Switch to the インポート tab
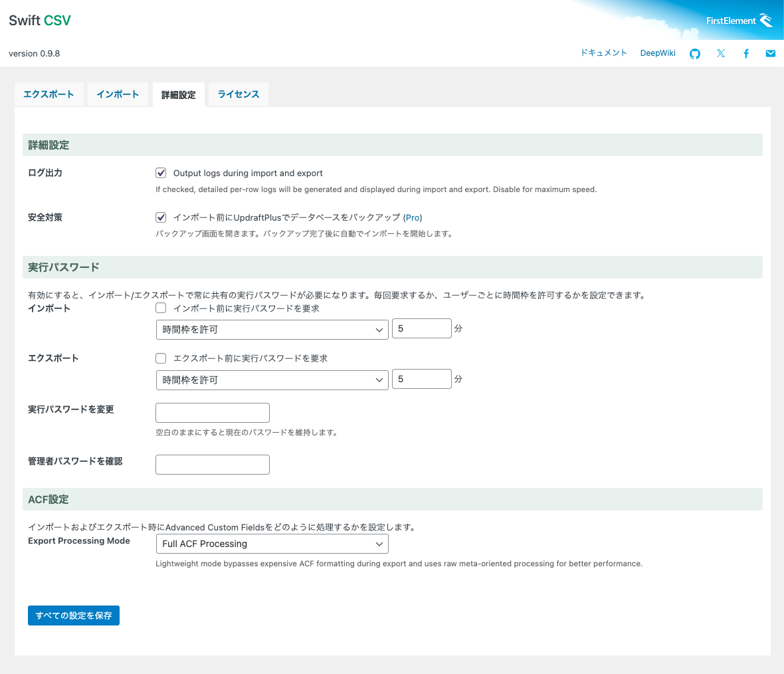This screenshot has width=784, height=674. point(118,94)
